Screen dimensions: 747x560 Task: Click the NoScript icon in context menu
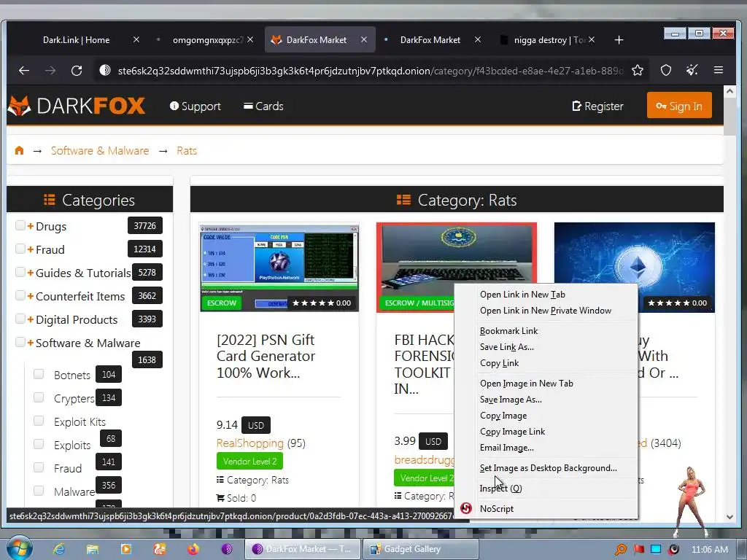pos(466,508)
